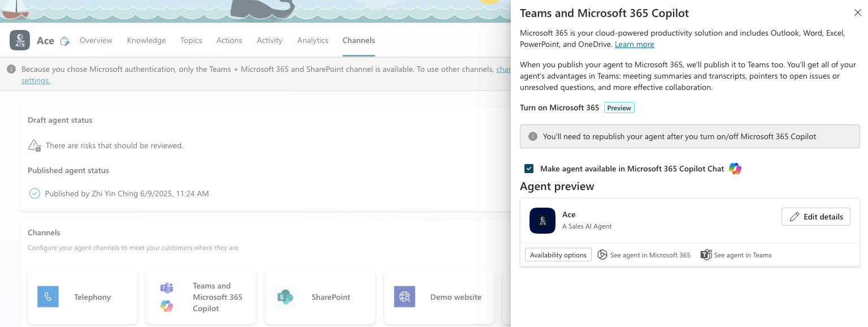Click the info icon in authentication notice banner
868x327 pixels.
(x=11, y=69)
